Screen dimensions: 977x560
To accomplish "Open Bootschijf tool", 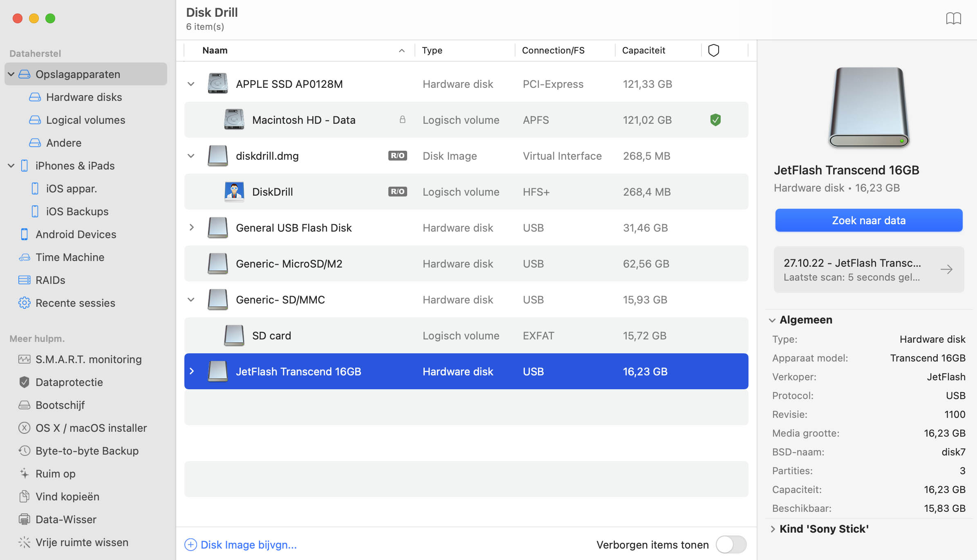I will pyautogui.click(x=52, y=405).
